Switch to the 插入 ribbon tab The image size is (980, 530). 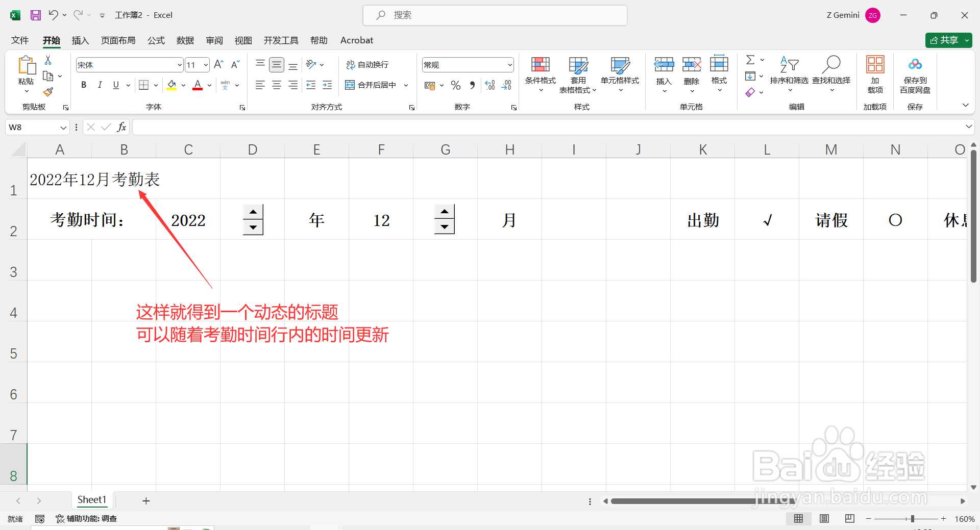pyautogui.click(x=80, y=40)
